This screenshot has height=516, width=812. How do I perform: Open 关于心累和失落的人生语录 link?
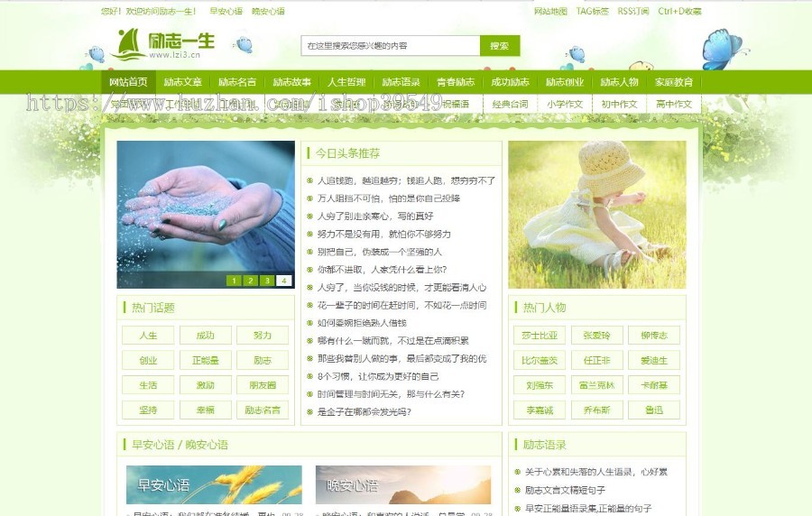596,472
